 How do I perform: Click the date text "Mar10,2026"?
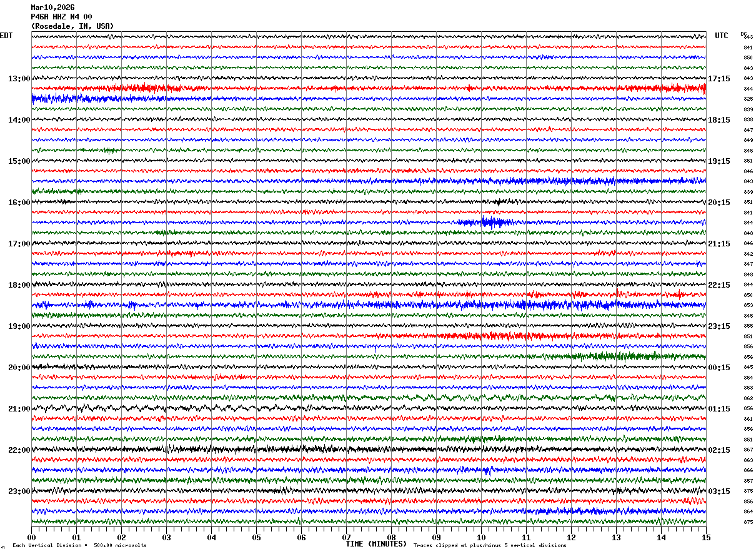click(x=52, y=8)
